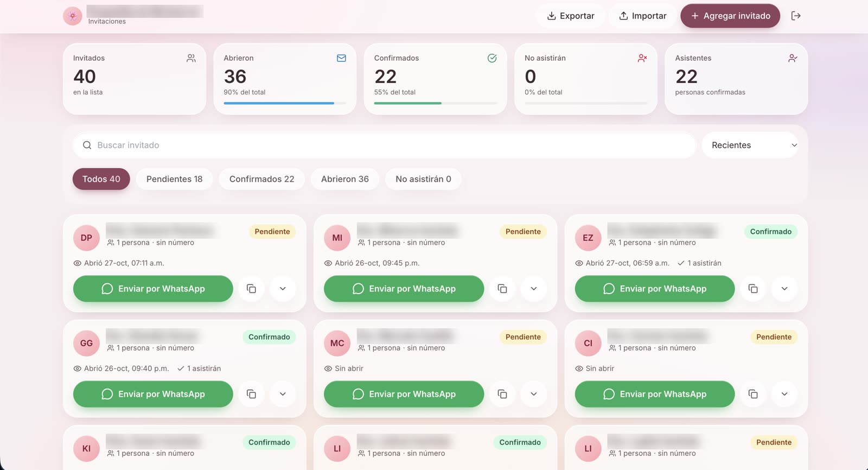
Task: Expand options for guest EZ
Action: [784, 289]
